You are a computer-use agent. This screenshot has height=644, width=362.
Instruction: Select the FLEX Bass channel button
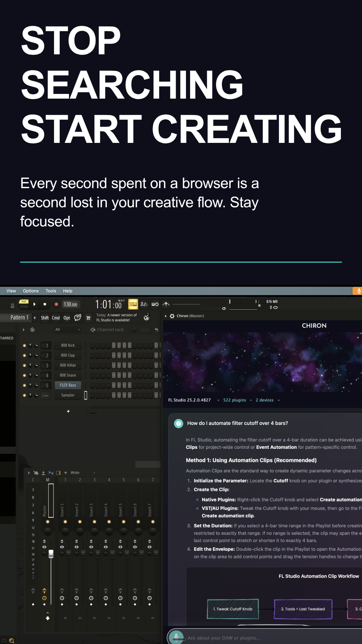68,385
